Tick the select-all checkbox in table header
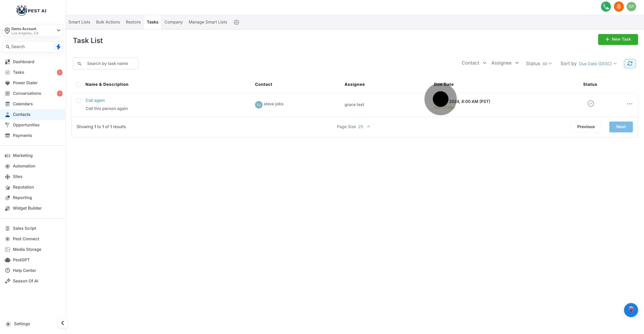 coord(79,84)
